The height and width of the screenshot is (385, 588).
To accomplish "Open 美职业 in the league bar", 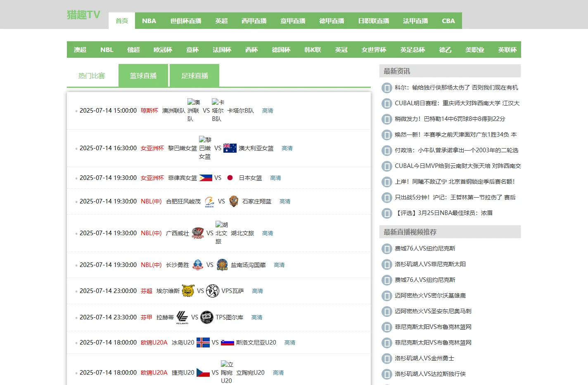I will point(475,50).
